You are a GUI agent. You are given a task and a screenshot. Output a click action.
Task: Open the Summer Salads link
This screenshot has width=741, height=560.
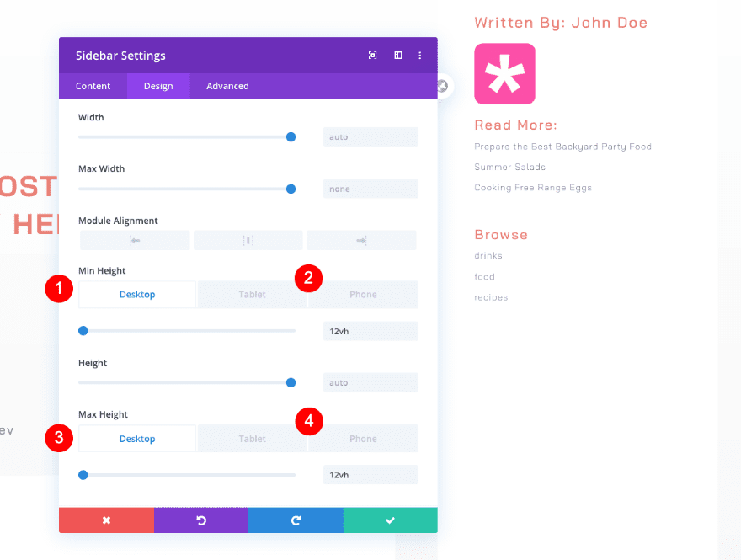(x=509, y=167)
